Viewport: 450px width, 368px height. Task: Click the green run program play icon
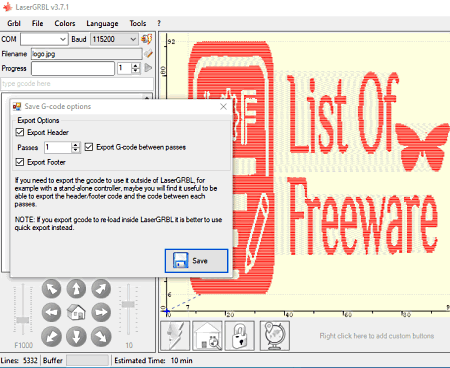coord(148,68)
